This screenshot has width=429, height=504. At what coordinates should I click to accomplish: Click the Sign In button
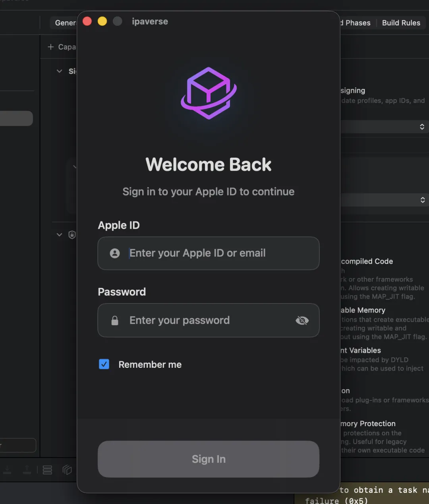(x=209, y=459)
